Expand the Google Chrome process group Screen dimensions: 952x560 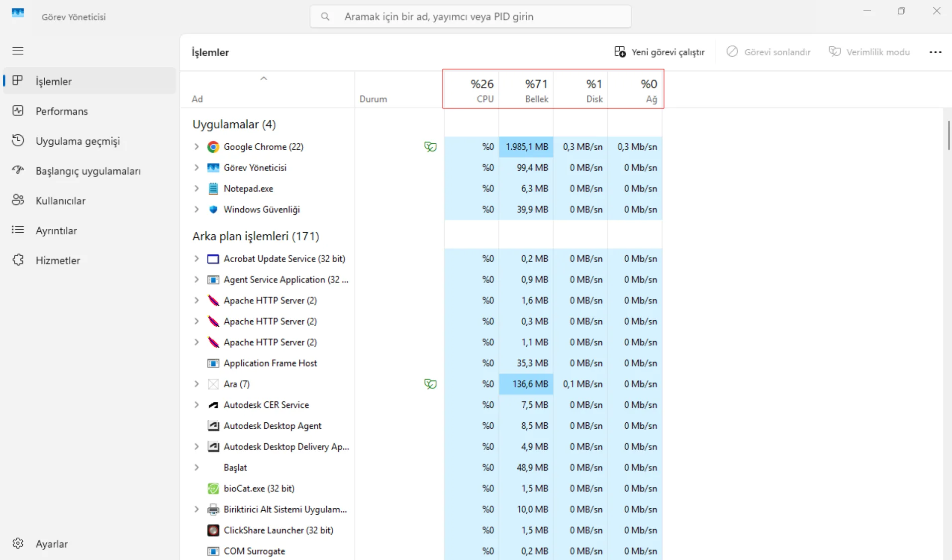(196, 147)
